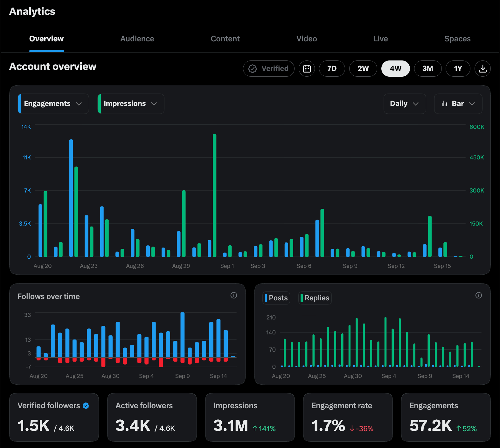Select the 4W time range

[x=395, y=68]
